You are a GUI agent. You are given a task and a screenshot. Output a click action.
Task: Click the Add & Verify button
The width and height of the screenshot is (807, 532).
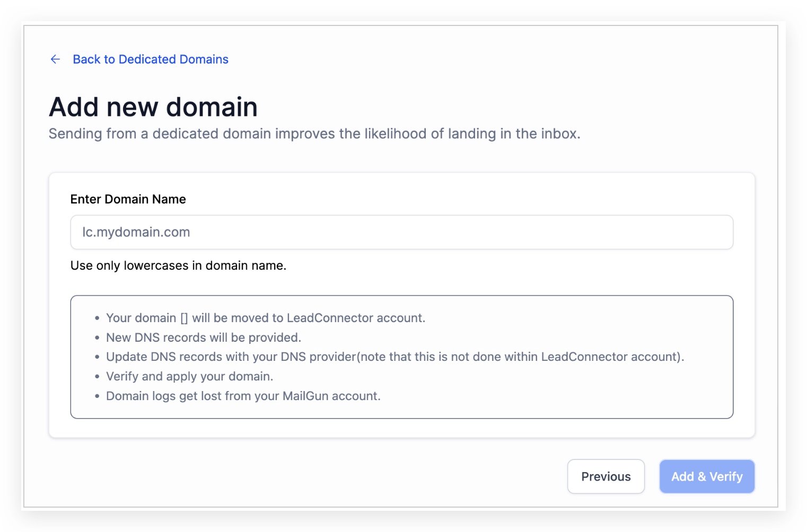[x=706, y=476]
